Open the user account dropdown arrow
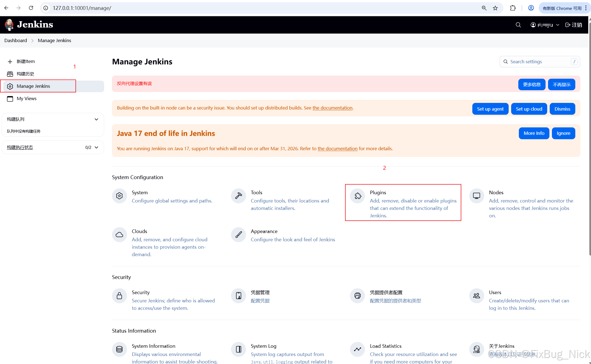 pyautogui.click(x=558, y=25)
